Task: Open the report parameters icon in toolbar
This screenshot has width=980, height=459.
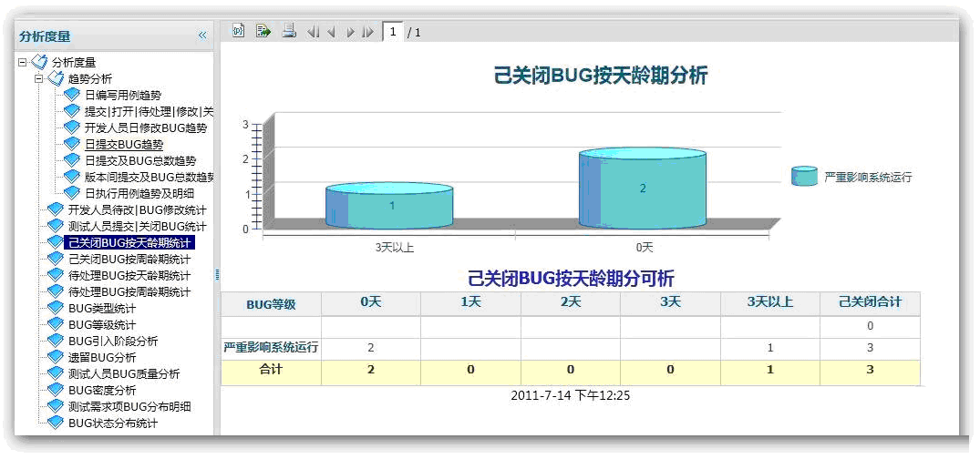Action: 238,31
